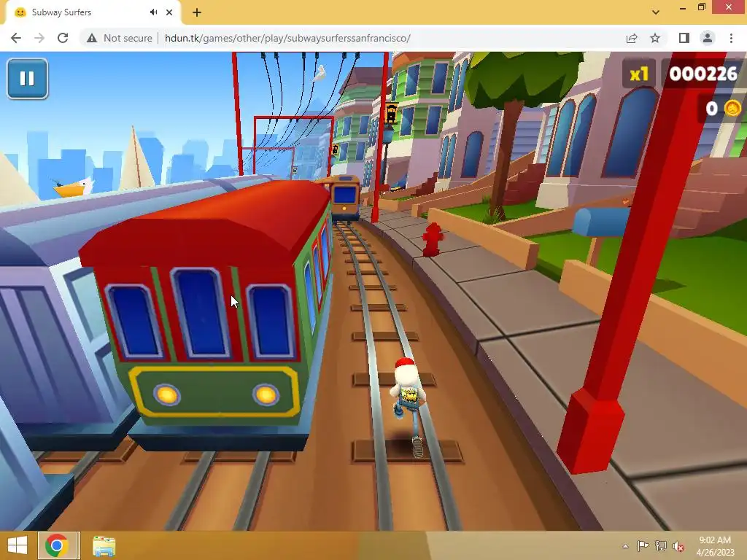This screenshot has width=747, height=560.
Task: Share this page icon
Action: (x=632, y=38)
